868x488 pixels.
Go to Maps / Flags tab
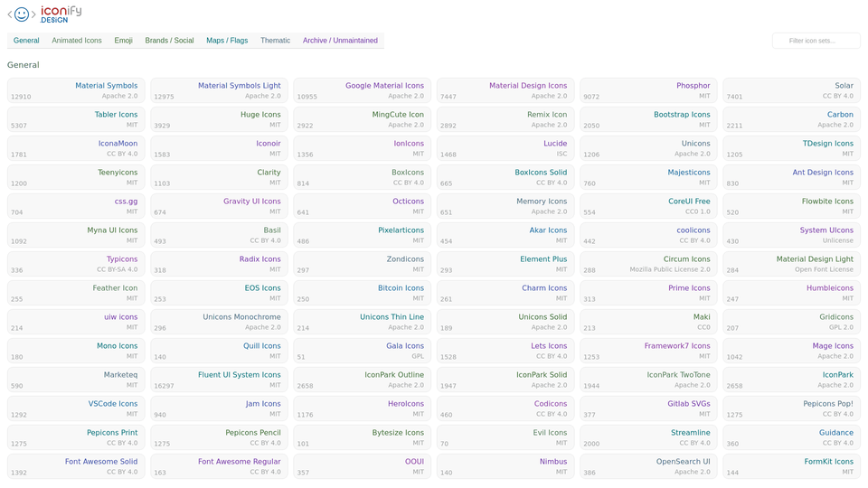click(227, 41)
